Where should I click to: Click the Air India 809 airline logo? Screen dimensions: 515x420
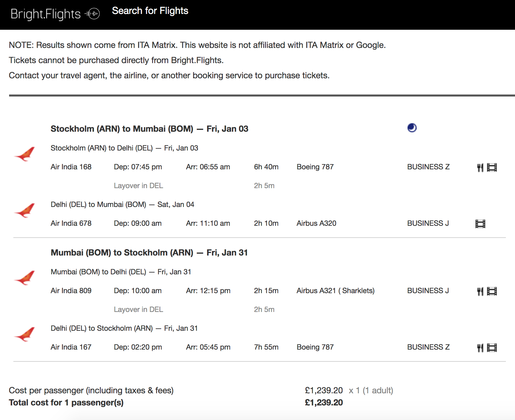(25, 278)
